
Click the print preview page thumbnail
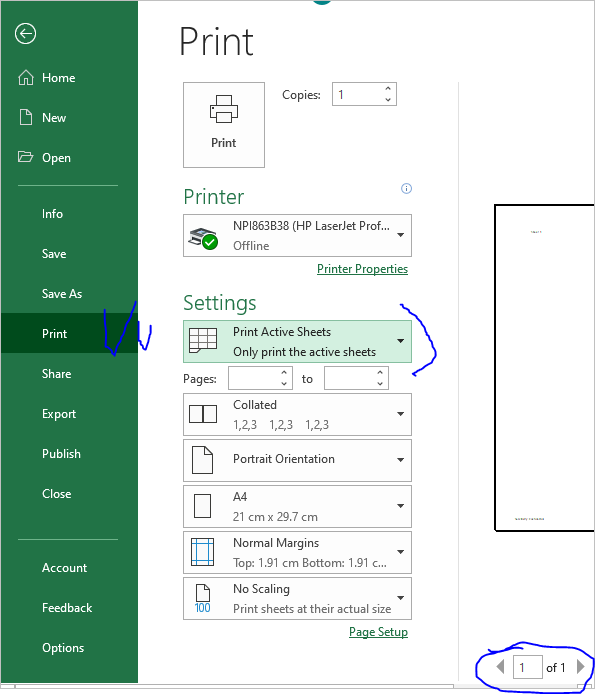tap(544, 367)
